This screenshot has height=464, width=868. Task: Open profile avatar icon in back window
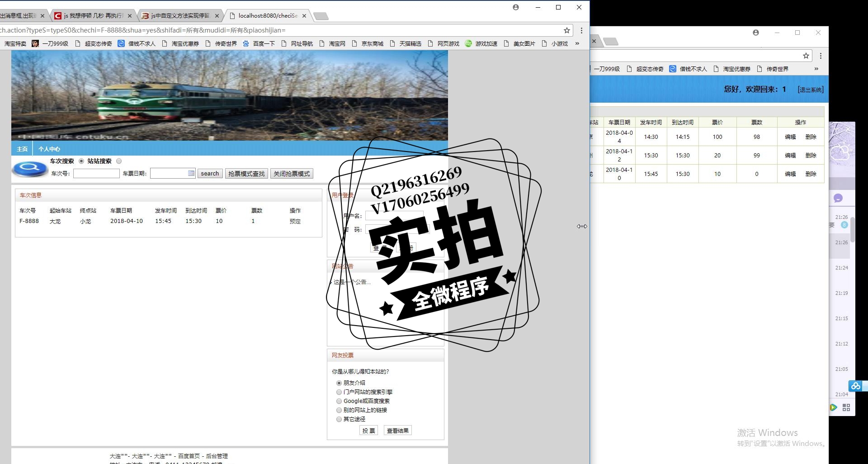pyautogui.click(x=755, y=33)
